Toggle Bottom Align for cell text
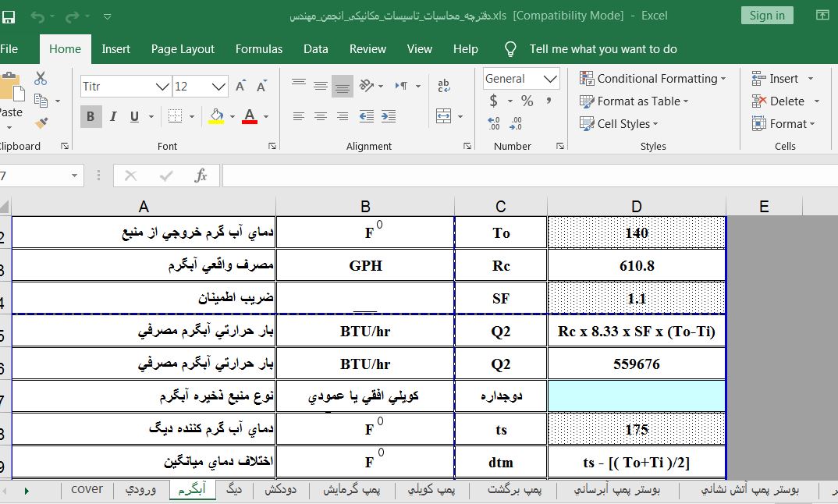838x504 pixels. coord(343,87)
